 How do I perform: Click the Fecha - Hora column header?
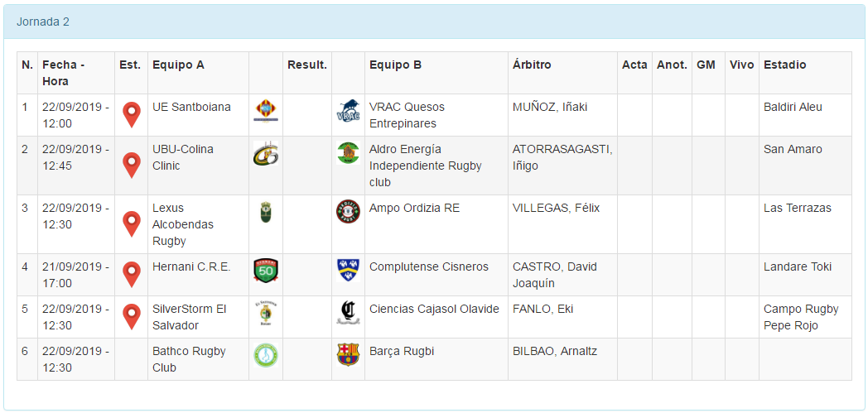(x=64, y=73)
